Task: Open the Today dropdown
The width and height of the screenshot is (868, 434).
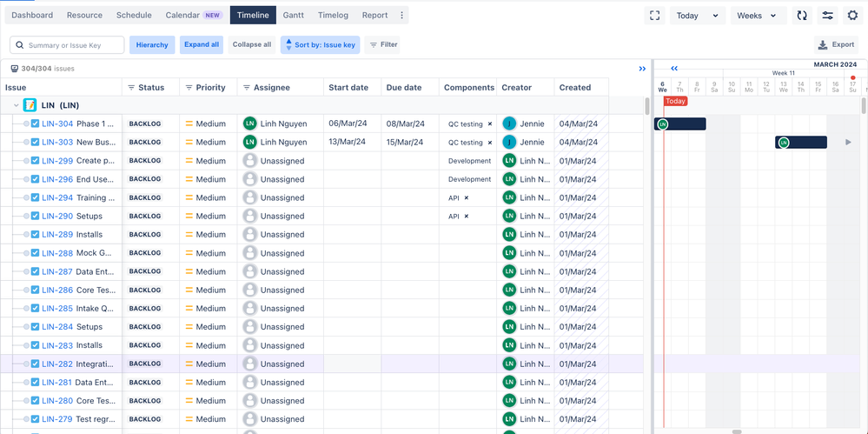Action: (x=698, y=16)
